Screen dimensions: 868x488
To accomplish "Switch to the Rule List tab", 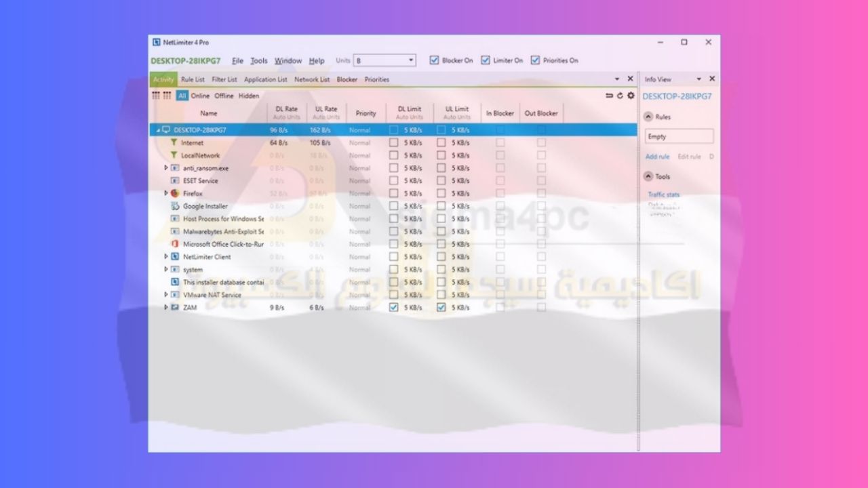I will point(193,79).
